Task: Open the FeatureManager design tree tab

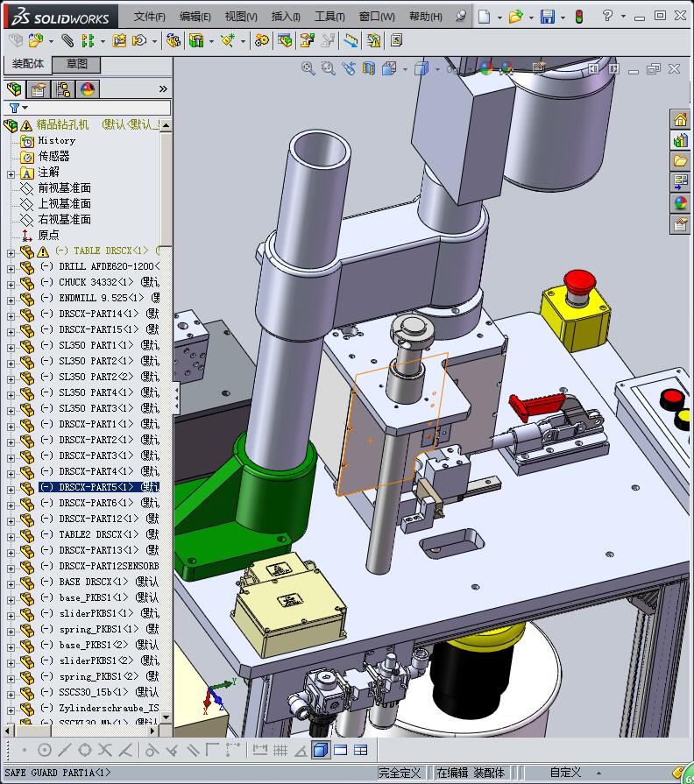Action: pyautogui.click(x=15, y=89)
